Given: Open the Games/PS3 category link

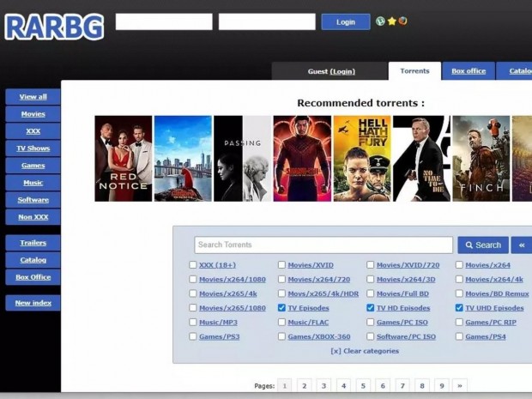Looking at the screenshot, I should coord(219,336).
